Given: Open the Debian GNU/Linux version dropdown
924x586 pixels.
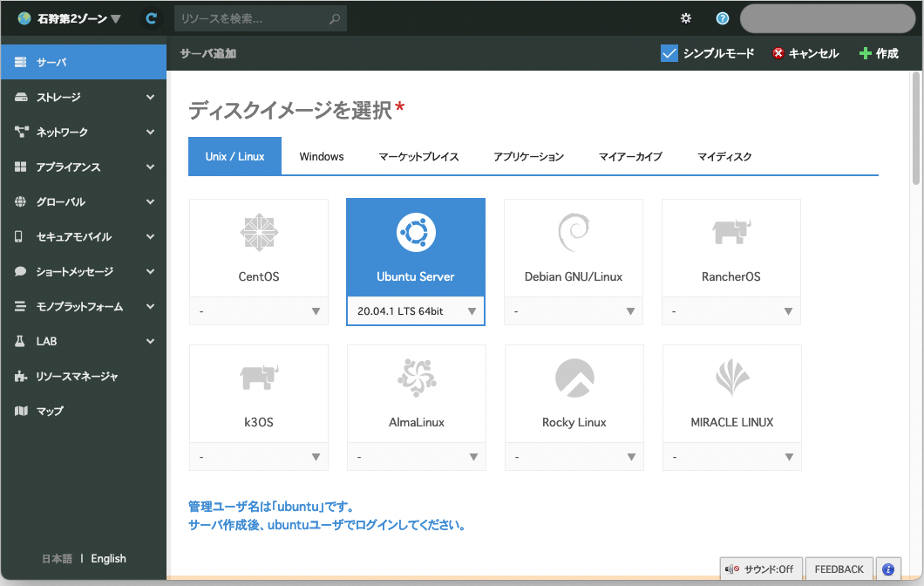Looking at the screenshot, I should tap(574, 310).
